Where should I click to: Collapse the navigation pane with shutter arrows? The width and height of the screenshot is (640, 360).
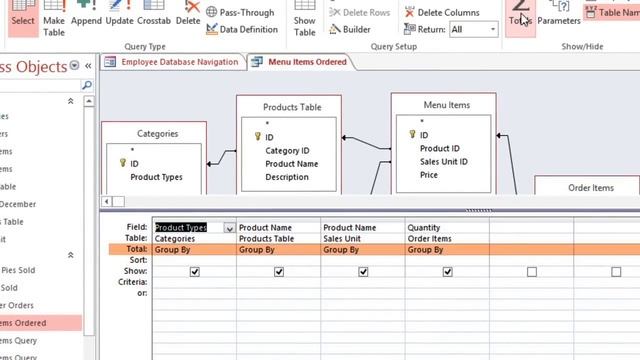tap(88, 65)
